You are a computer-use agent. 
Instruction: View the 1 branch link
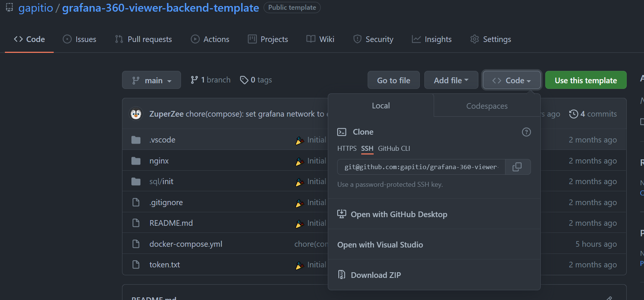211,80
